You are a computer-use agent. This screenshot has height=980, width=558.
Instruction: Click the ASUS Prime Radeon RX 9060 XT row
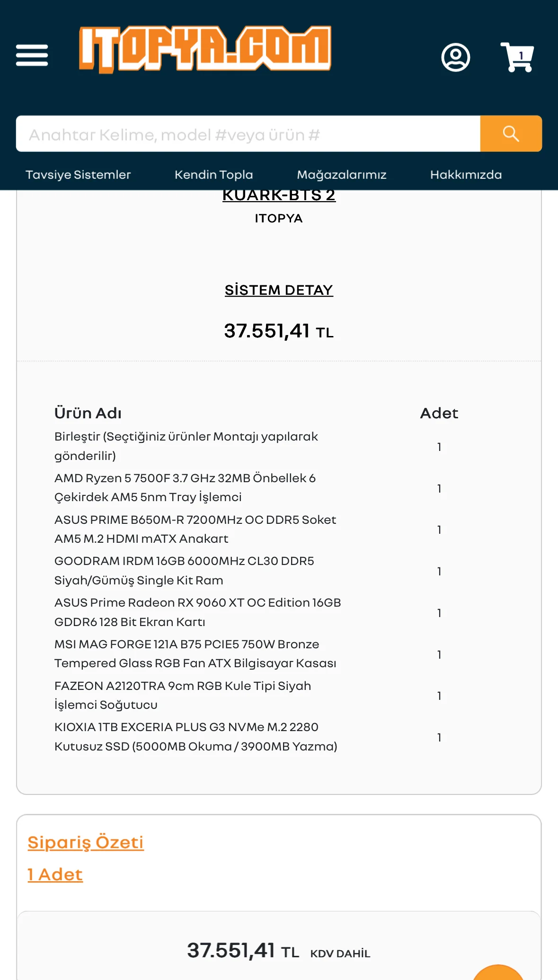pos(197,612)
